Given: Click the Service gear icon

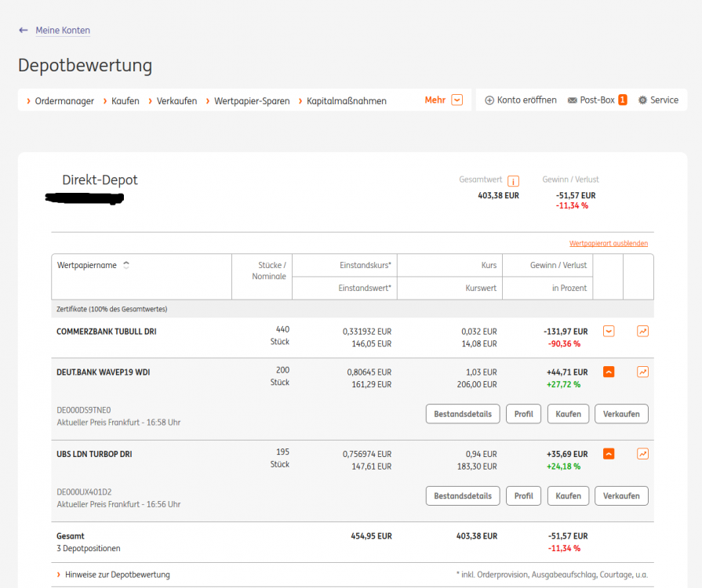Looking at the screenshot, I should coord(642,100).
